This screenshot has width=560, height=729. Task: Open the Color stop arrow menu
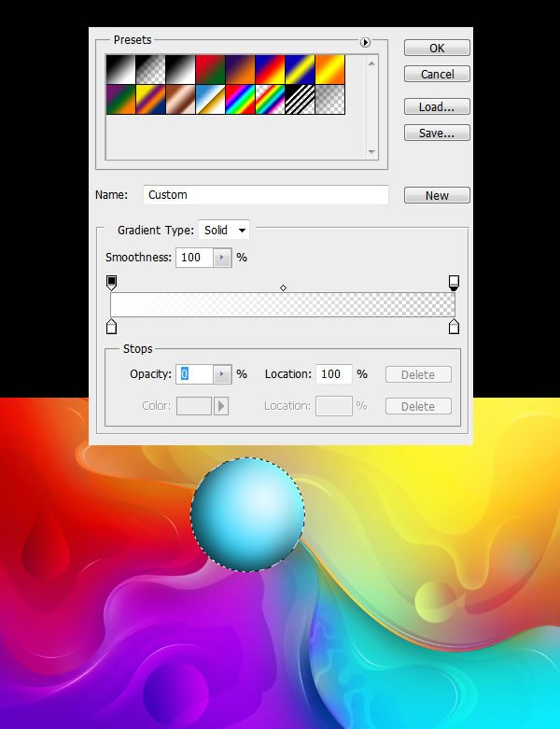point(221,406)
